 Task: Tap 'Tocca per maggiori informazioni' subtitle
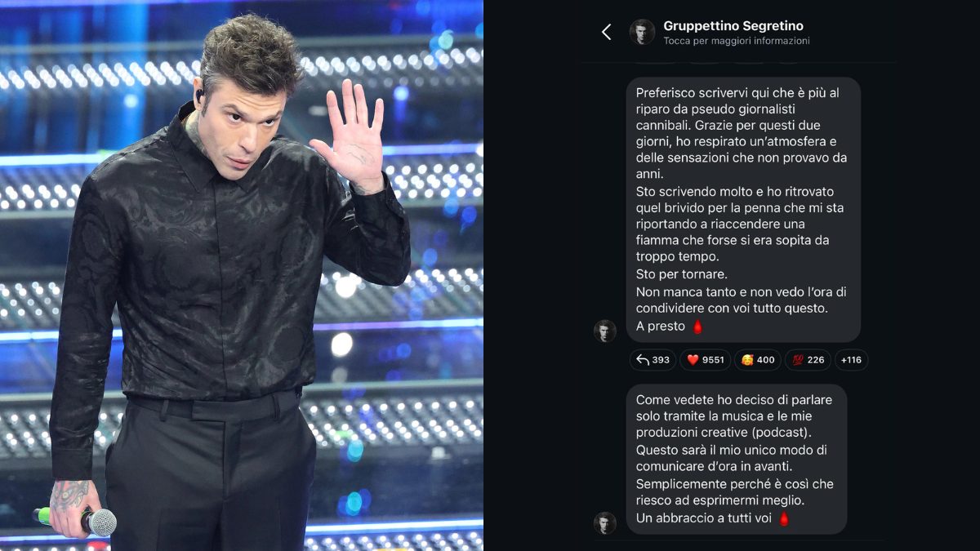click(x=737, y=41)
